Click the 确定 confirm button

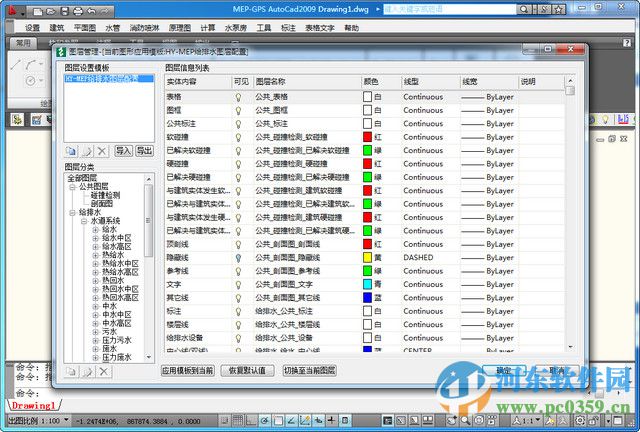pos(504,370)
